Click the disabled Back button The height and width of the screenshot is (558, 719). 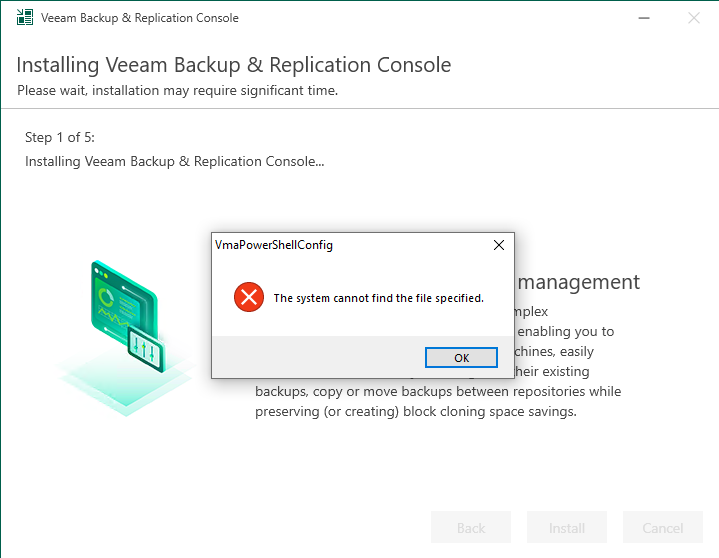[x=470, y=527]
